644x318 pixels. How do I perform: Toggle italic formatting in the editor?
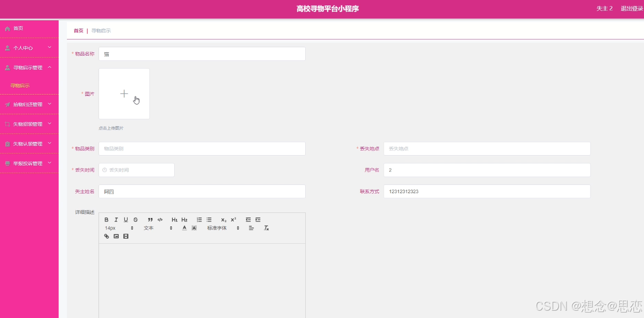(116, 220)
